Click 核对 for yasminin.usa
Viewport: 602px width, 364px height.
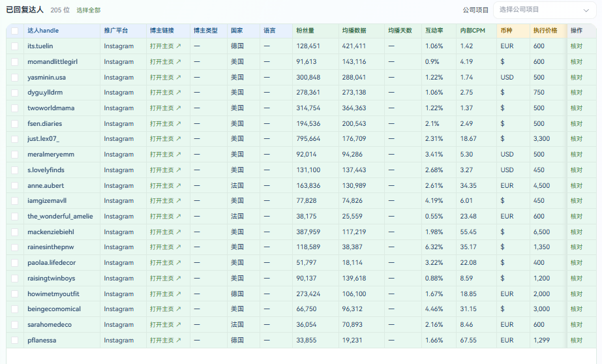(x=577, y=77)
